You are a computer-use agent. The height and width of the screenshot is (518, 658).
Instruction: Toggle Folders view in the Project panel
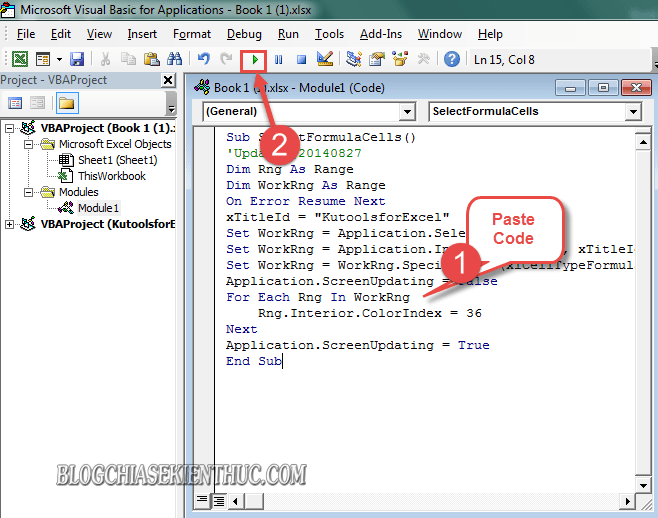tap(67, 103)
